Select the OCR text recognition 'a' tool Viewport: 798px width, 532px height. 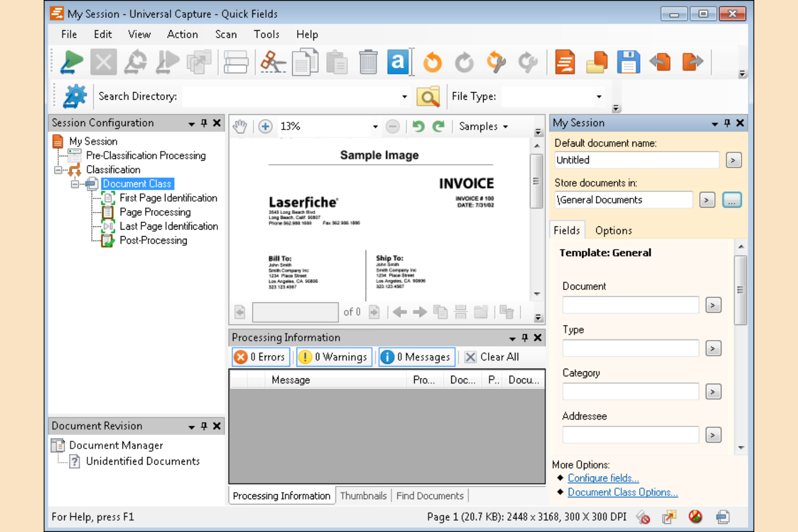[x=398, y=61]
